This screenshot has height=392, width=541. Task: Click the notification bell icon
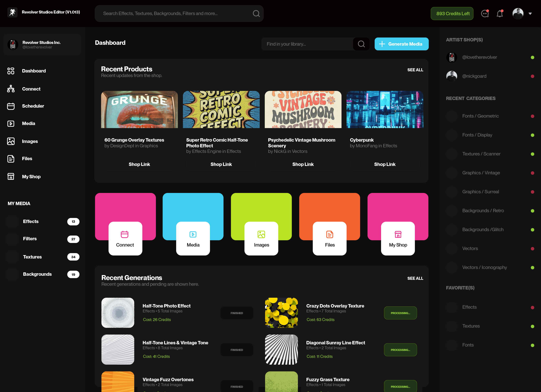coord(500,14)
